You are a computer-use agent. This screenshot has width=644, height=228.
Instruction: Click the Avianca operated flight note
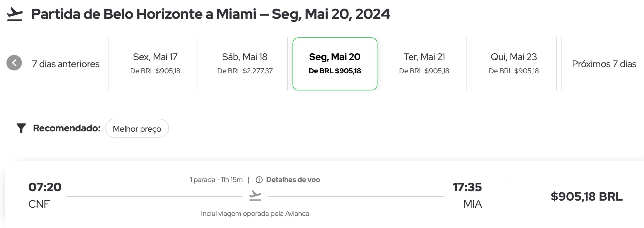[x=255, y=214]
